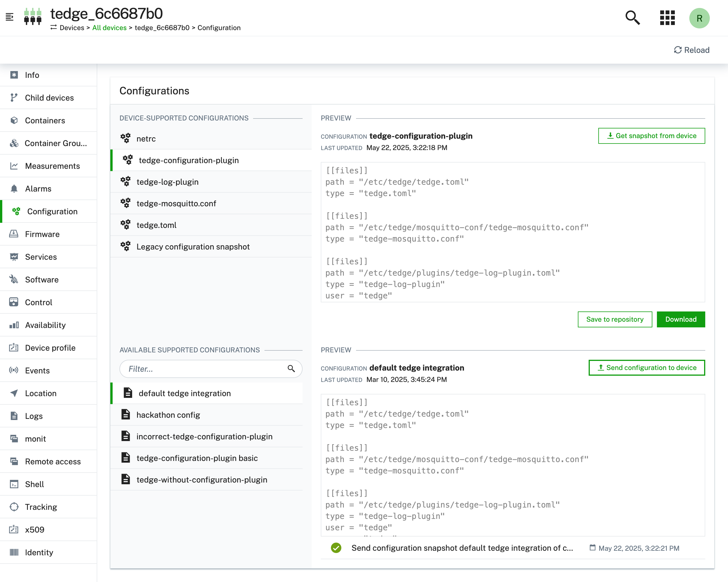Open the global search icon
The image size is (728, 582).
(632, 18)
